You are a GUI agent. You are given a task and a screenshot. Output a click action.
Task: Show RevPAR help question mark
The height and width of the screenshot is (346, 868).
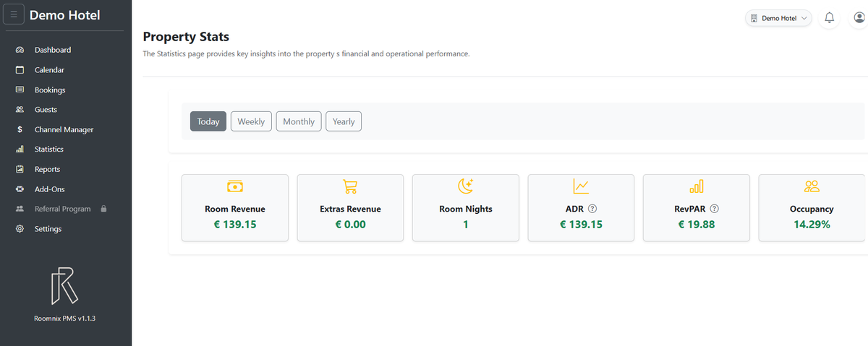(x=715, y=209)
